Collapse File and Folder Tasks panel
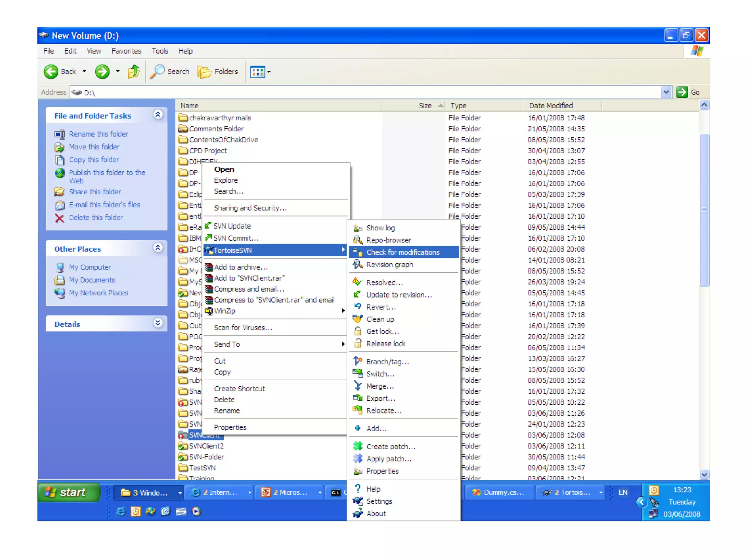 [158, 115]
